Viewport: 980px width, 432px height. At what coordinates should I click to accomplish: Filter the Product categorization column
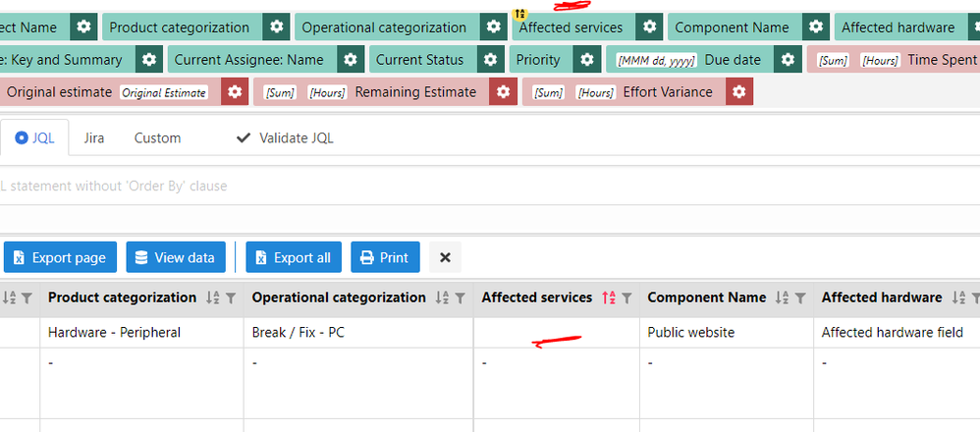pyautogui.click(x=231, y=298)
